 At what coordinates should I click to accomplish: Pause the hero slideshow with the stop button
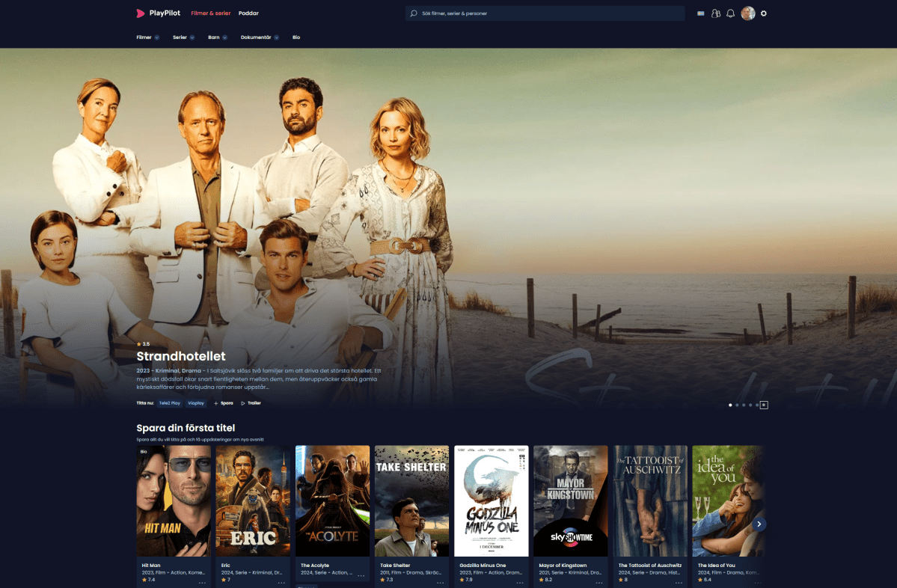pyautogui.click(x=764, y=405)
